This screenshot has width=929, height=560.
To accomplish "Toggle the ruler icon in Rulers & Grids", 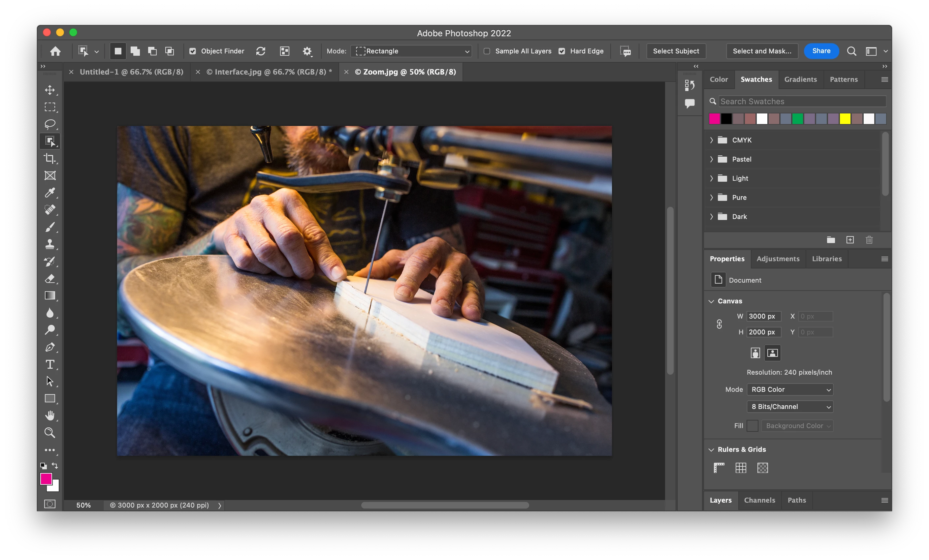I will pyautogui.click(x=719, y=468).
